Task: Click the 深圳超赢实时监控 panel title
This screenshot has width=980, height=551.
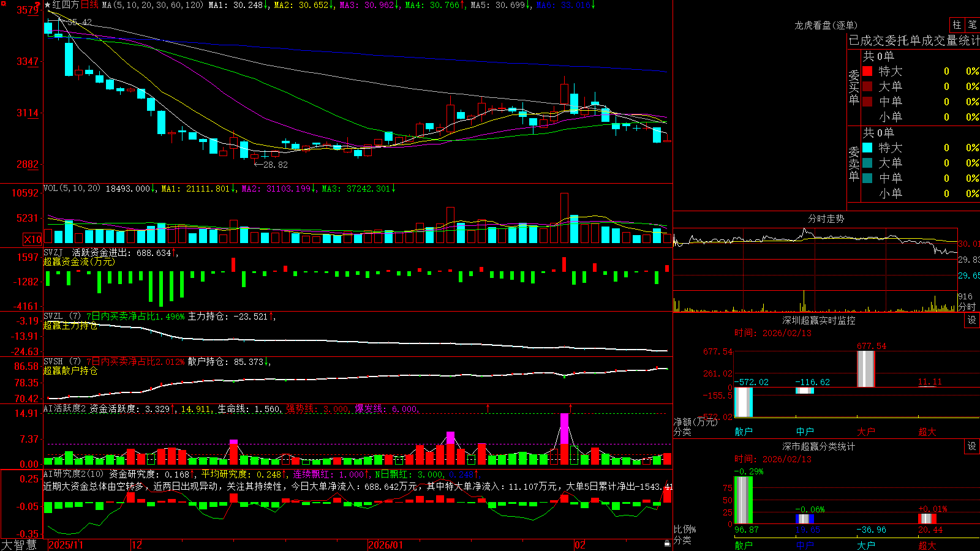Action: coord(819,320)
